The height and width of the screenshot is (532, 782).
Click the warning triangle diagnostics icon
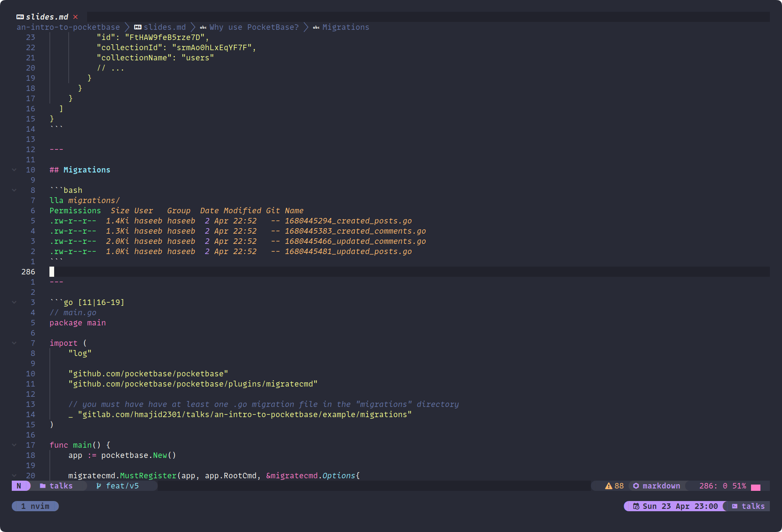coord(609,486)
